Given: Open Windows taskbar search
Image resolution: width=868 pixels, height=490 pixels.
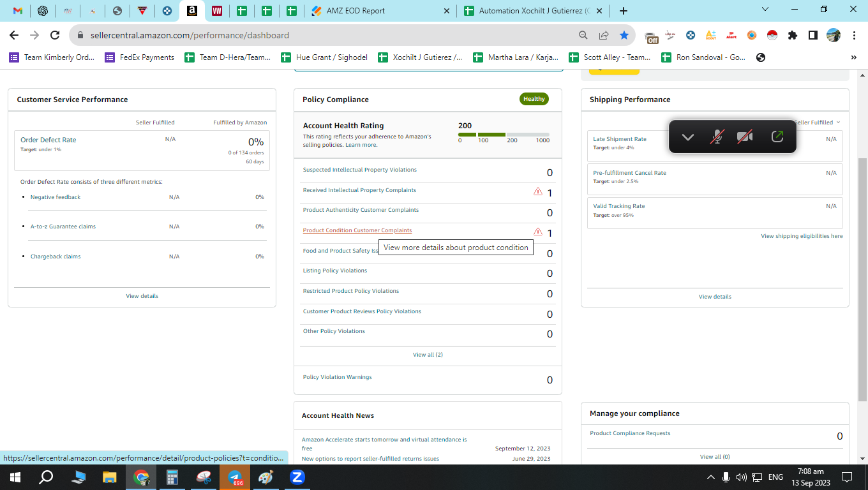Looking at the screenshot, I should coord(46,477).
